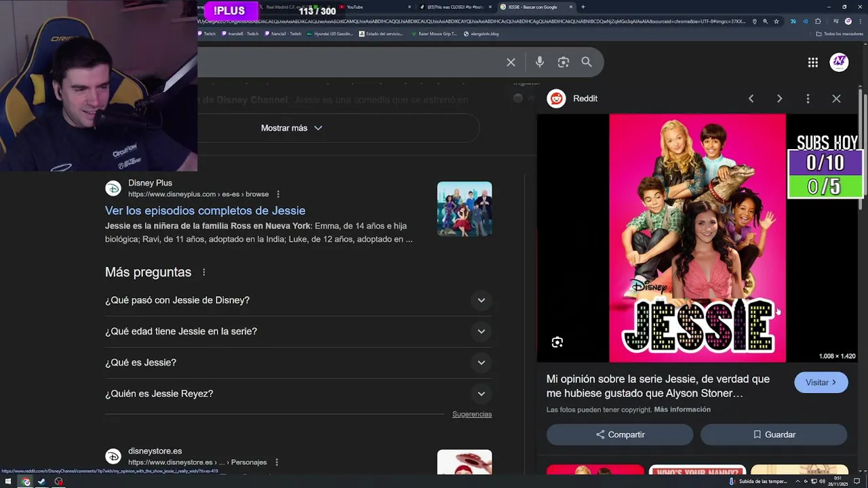Screen dimensions: 868x488
Task: Open more options next to Más preguntas
Action: 203,272
